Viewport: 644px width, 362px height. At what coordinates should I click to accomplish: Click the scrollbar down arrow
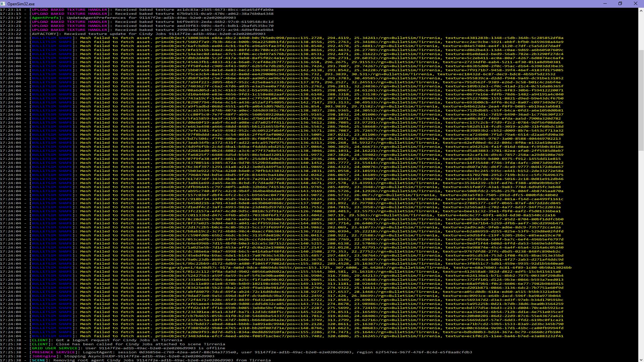[641, 359]
